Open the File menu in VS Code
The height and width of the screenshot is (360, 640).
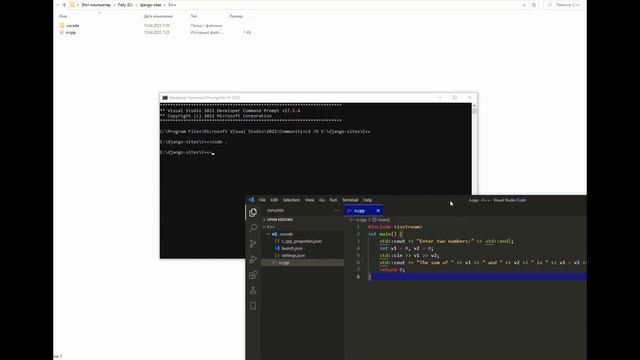coord(262,200)
